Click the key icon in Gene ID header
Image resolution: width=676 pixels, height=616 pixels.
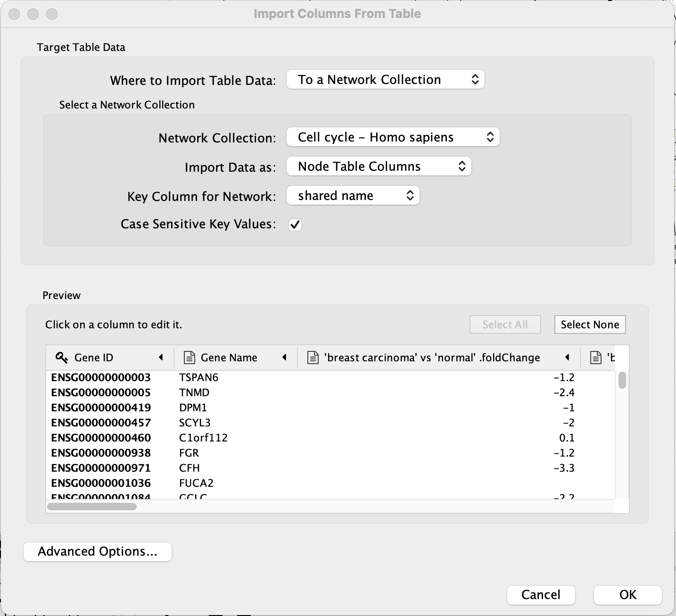[x=61, y=358]
